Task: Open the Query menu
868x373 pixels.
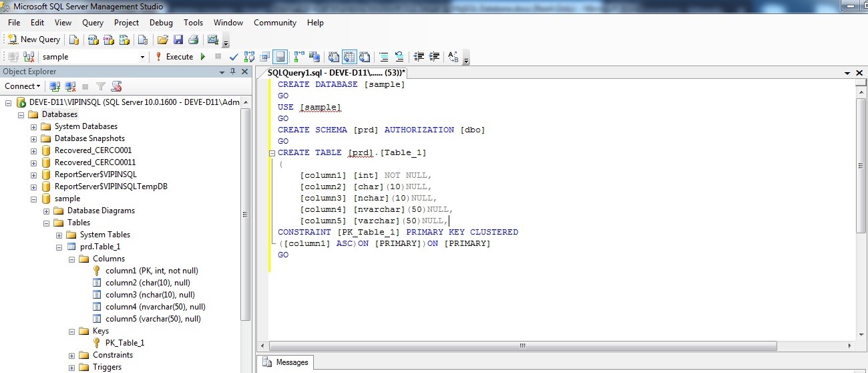Action: pyautogui.click(x=93, y=22)
